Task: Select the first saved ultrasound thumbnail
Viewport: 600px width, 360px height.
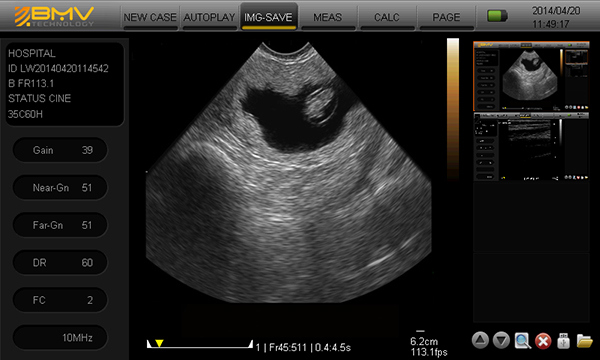Action: pyautogui.click(x=531, y=76)
